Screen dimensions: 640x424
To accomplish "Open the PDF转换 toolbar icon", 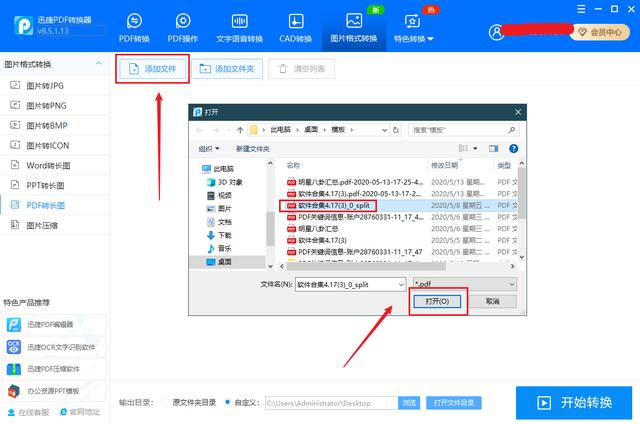I will point(134,21).
